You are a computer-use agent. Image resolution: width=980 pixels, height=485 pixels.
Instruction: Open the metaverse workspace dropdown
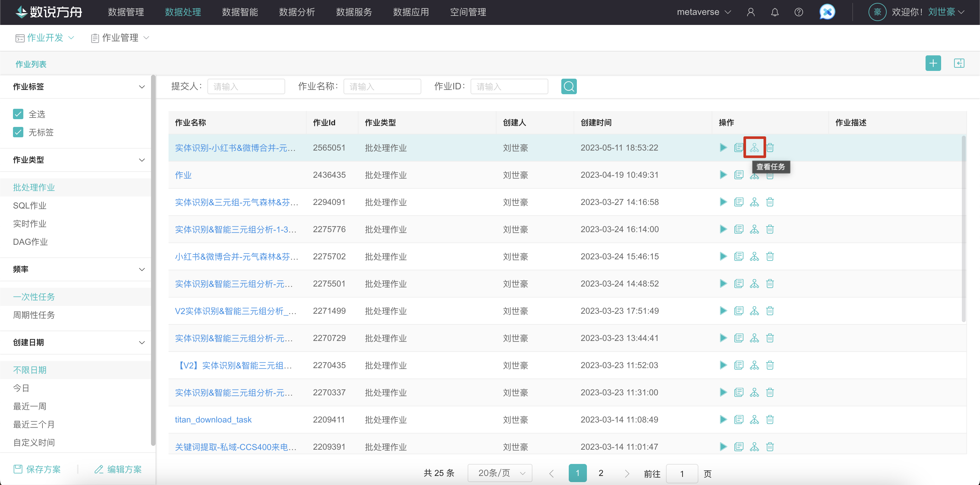coord(704,12)
